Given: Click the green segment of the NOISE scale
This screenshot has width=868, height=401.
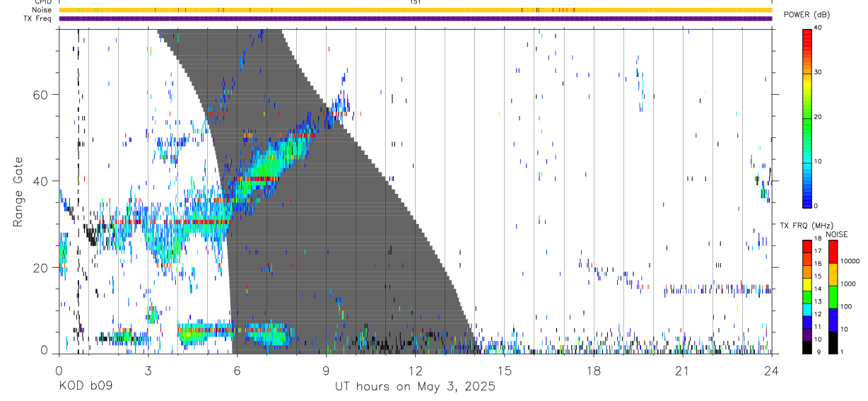Looking at the screenshot, I should pos(833,296).
